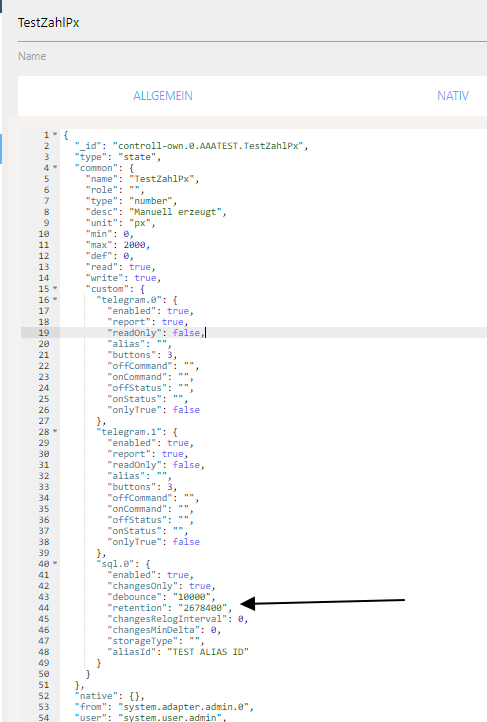The height and width of the screenshot is (722, 487).
Task: Click line number 44 in the gutter
Action: [x=44, y=608]
